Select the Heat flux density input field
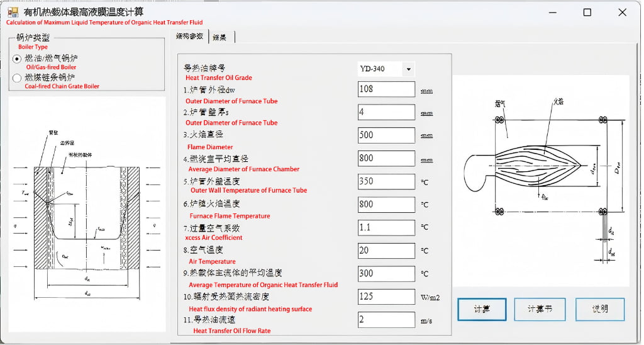This screenshot has width=644, height=345. tap(386, 297)
